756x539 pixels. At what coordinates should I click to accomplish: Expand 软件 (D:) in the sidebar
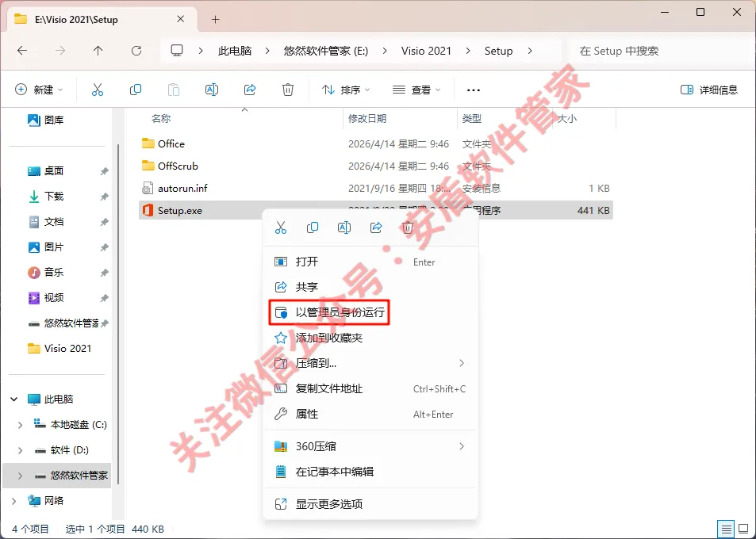coord(21,450)
